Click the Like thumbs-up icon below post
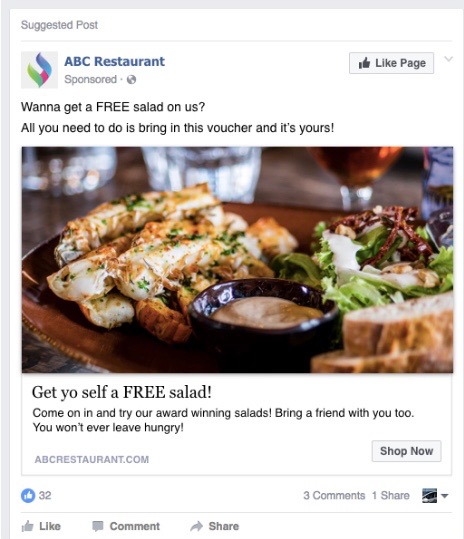Viewport: 464px width, 539px height. 27,526
